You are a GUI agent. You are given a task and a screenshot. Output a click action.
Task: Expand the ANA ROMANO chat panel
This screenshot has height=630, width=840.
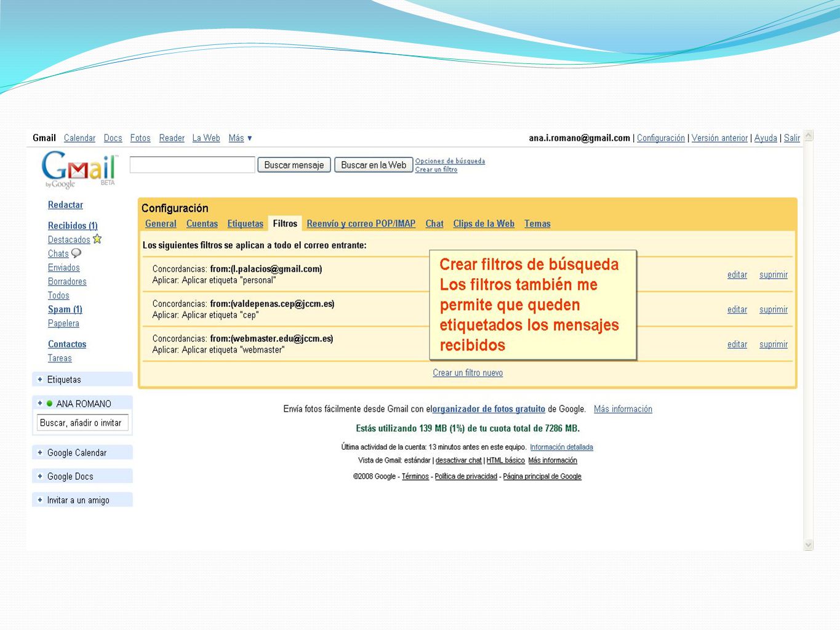[40, 404]
